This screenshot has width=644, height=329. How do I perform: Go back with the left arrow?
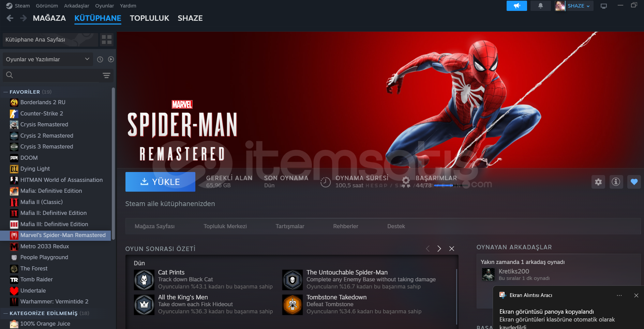click(10, 18)
